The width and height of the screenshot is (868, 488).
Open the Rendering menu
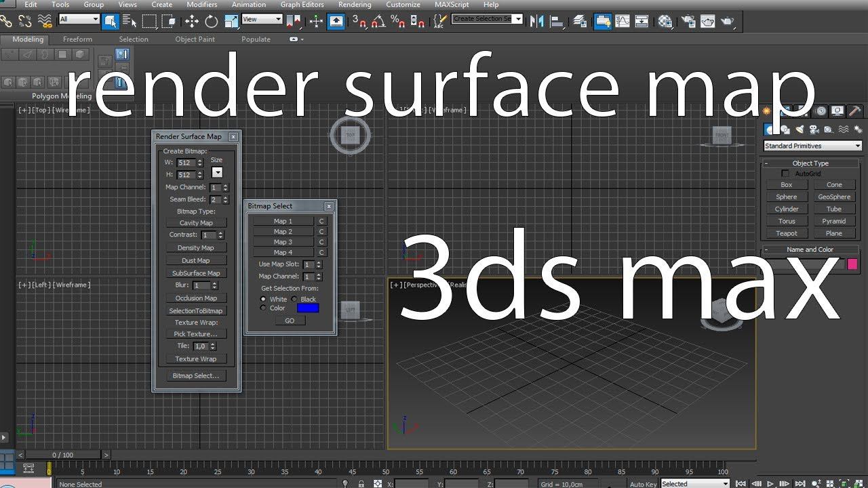355,5
